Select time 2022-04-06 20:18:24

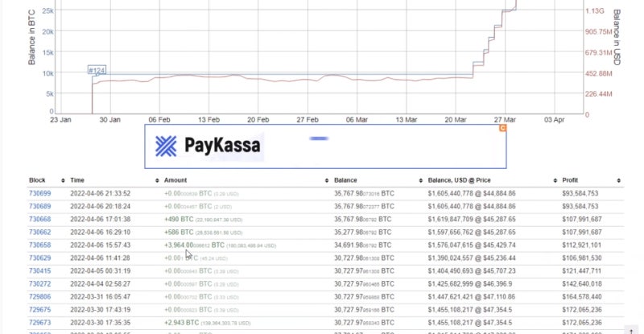coord(100,206)
